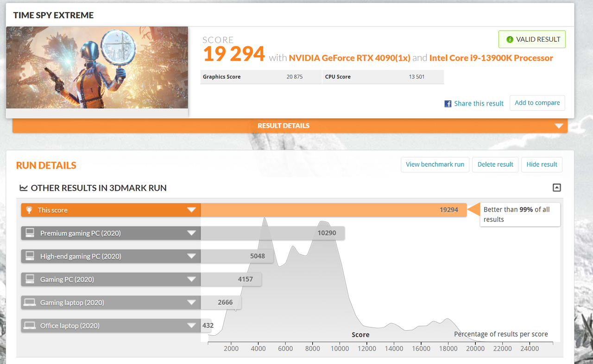Collapse the Other Results in 3DMark Run section
593x364 pixels.
(557, 188)
